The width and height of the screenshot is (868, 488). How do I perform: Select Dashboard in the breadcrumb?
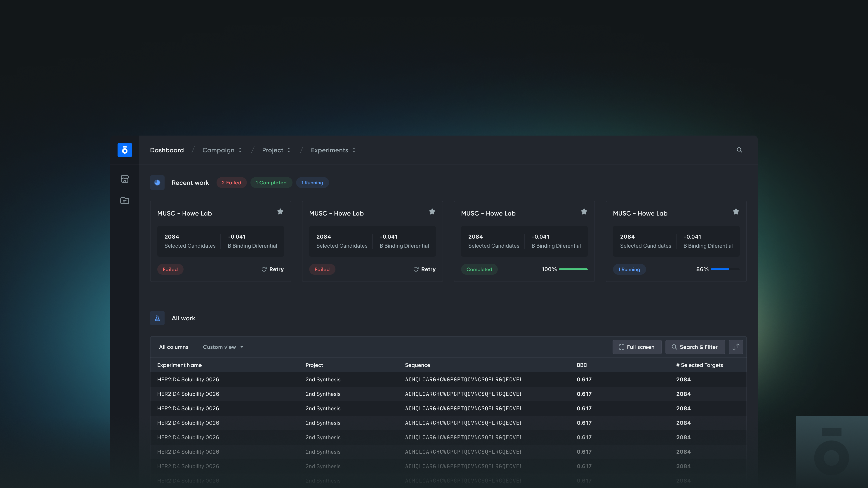(x=167, y=150)
